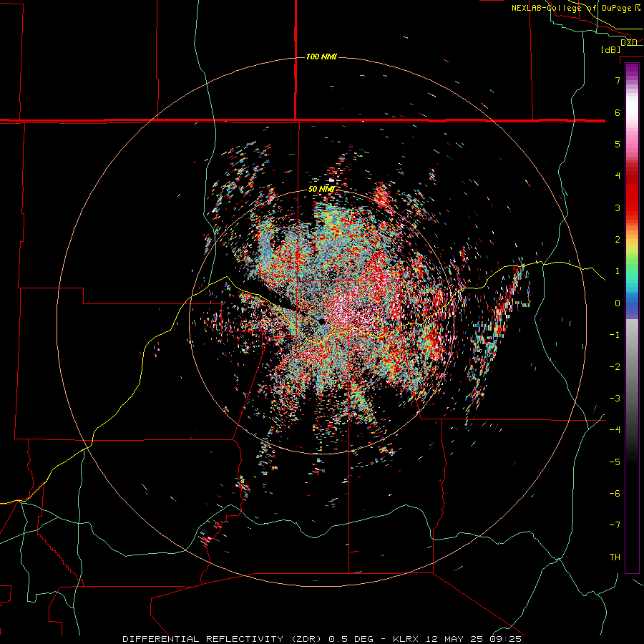The height and width of the screenshot is (644, 644).
Task: Click the DIFFERENTIAL REFLECTIVITY (ZDR) title caption
Action: [x=322, y=639]
